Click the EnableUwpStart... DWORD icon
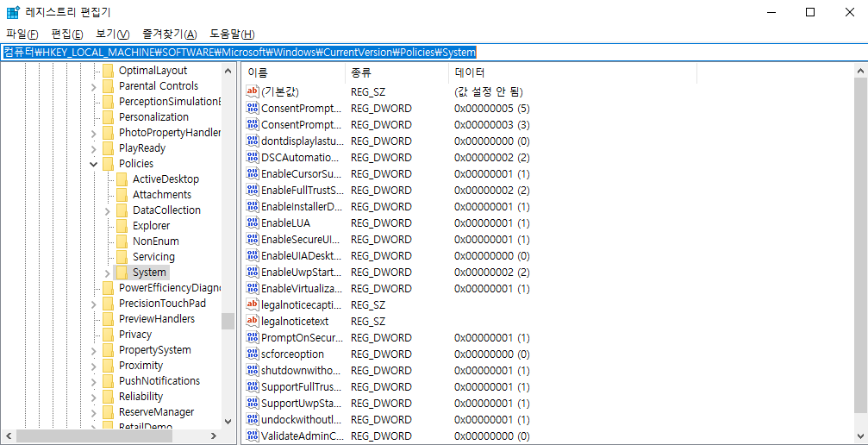This screenshot has height=445, width=868. pyautogui.click(x=253, y=273)
